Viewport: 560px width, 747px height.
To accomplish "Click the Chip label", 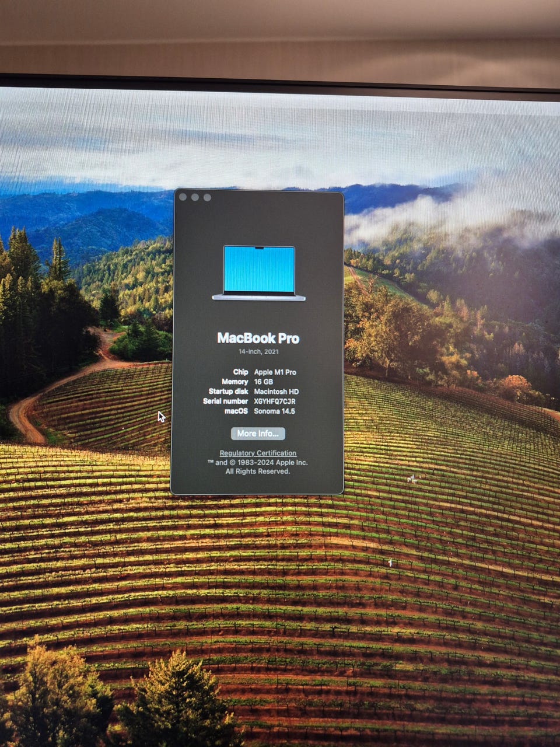I will [x=240, y=372].
